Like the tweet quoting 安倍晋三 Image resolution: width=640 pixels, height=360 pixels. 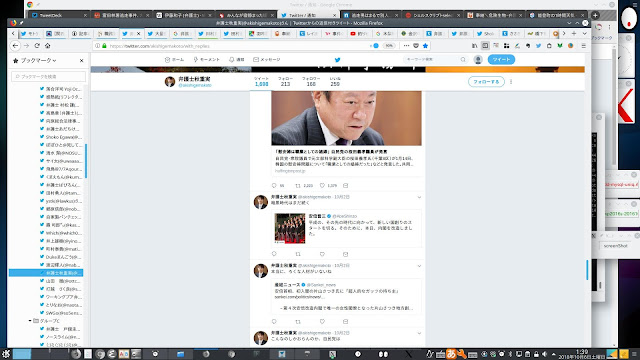tap(322, 254)
